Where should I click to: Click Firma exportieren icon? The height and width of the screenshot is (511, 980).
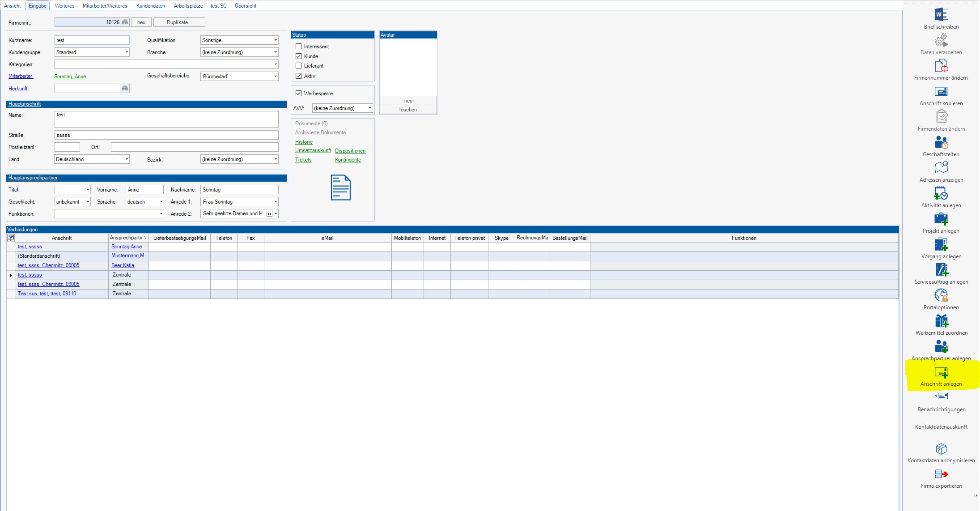941,474
